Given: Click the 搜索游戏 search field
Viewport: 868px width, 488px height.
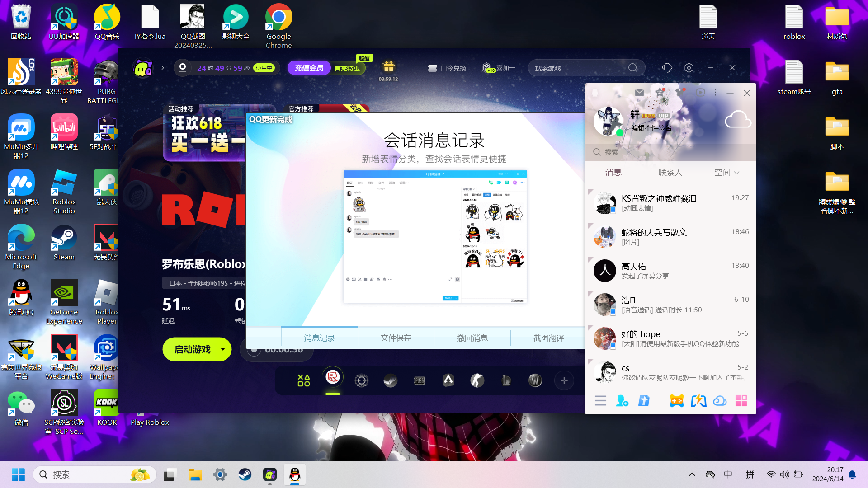Looking at the screenshot, I should pyautogui.click(x=579, y=68).
